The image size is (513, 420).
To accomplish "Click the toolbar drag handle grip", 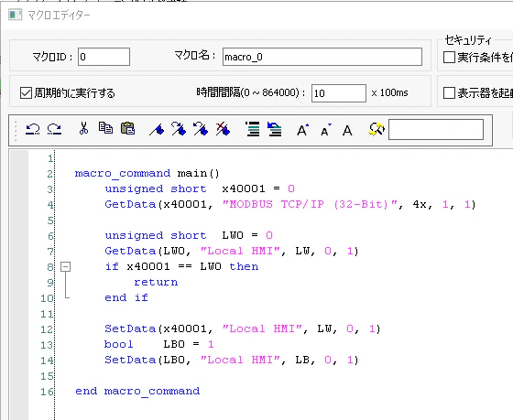I will click(x=16, y=130).
